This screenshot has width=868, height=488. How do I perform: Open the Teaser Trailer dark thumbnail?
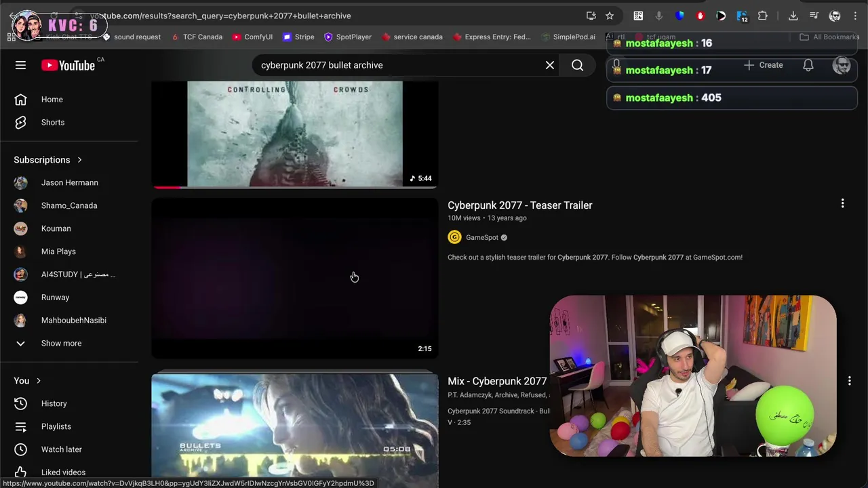(295, 278)
